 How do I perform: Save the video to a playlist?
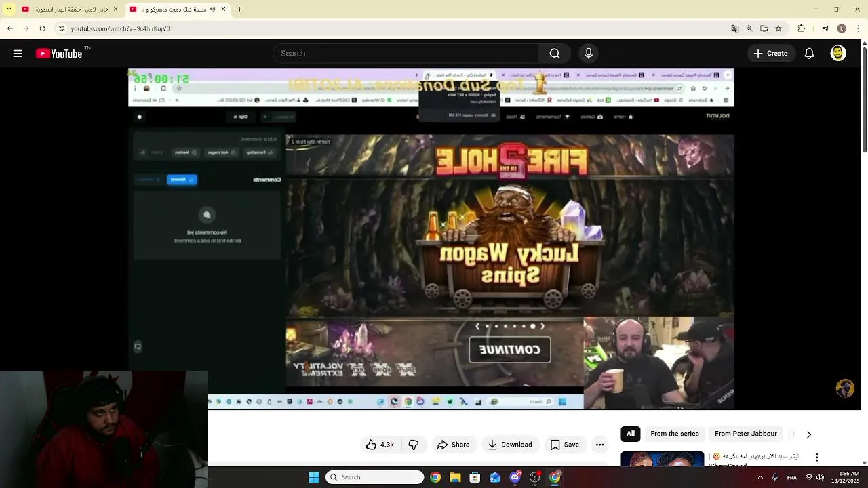click(x=564, y=445)
